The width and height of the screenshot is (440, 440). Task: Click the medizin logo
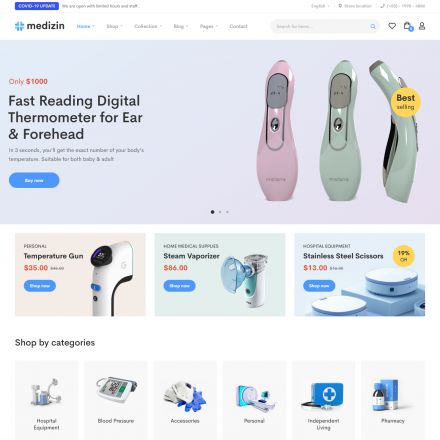(x=40, y=26)
